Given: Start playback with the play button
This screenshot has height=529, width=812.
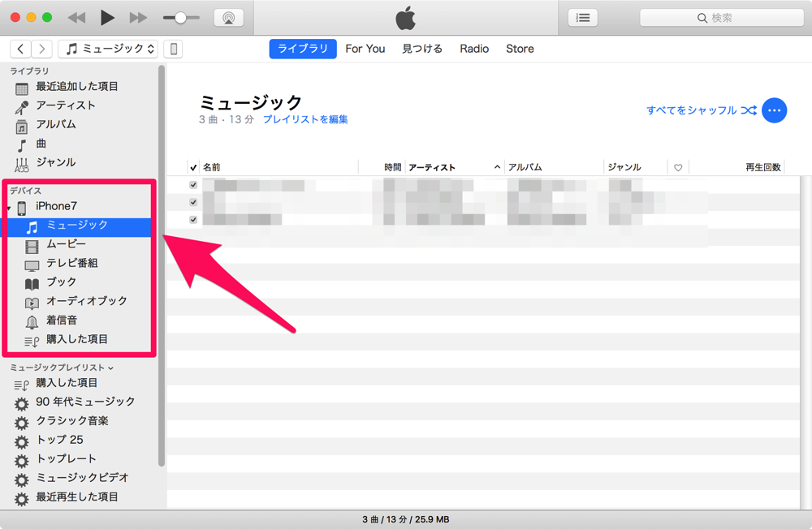Looking at the screenshot, I should 107,18.
